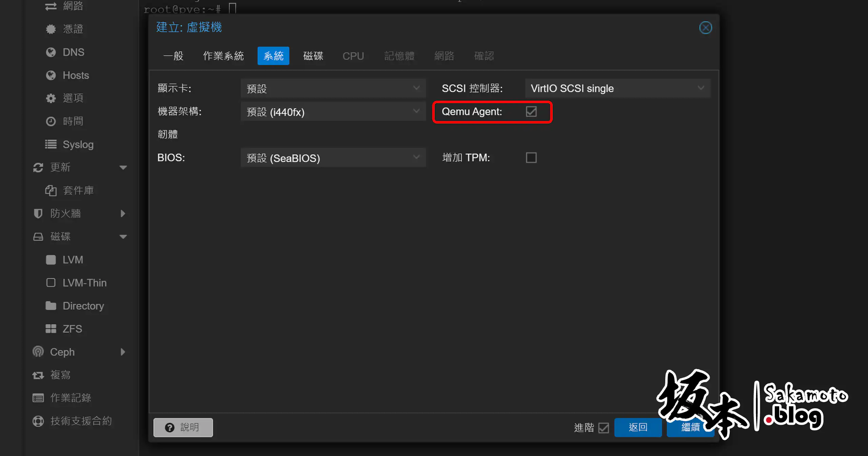The height and width of the screenshot is (456, 868).
Task: Click the 說明 help button
Action: click(x=183, y=427)
